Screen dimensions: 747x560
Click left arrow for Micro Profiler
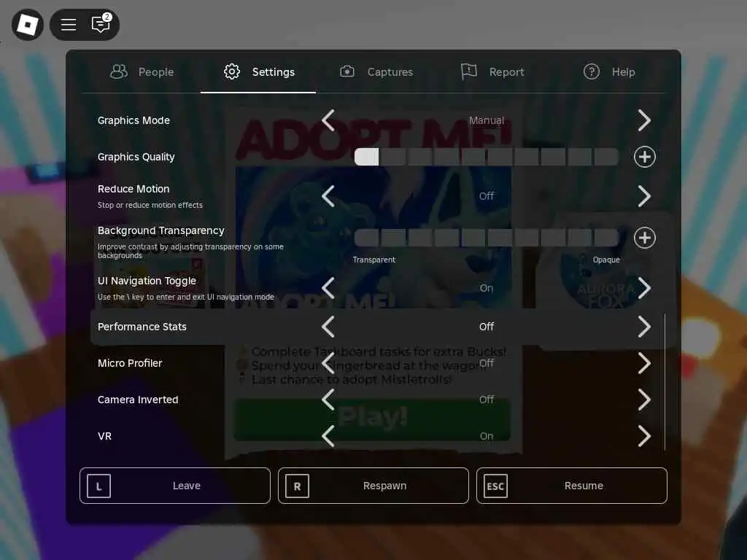(x=328, y=363)
